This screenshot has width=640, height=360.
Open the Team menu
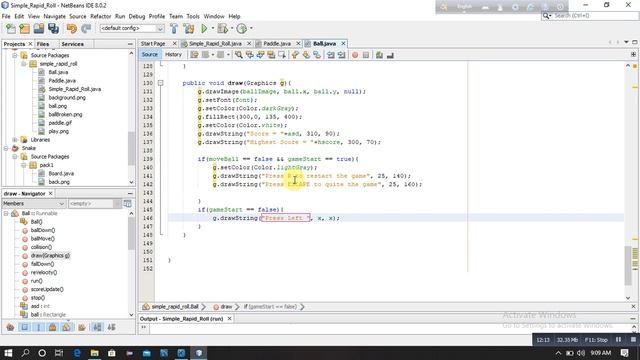tap(176, 16)
